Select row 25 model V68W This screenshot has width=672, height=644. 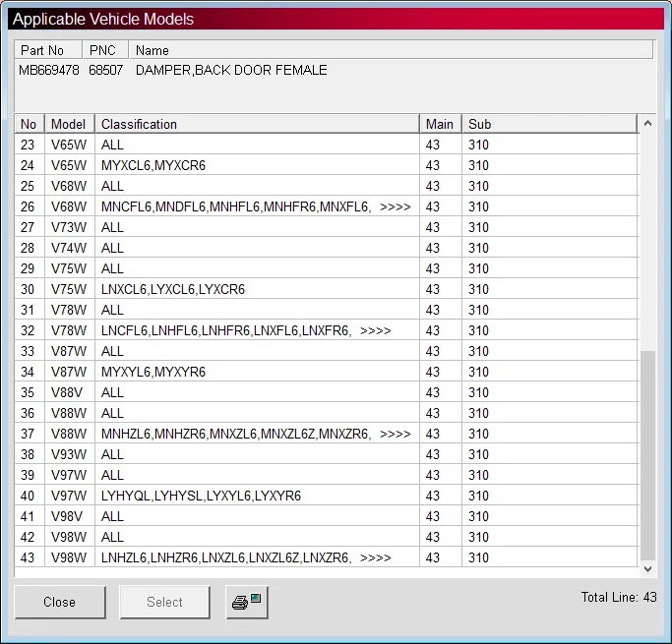(69, 186)
